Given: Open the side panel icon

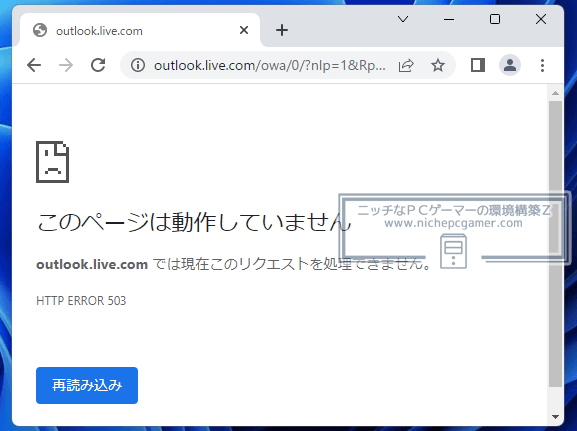Looking at the screenshot, I should tap(478, 65).
